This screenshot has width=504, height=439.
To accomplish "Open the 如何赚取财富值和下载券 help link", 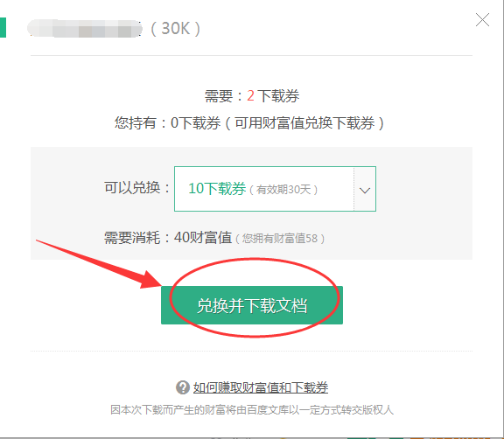I will click(261, 387).
